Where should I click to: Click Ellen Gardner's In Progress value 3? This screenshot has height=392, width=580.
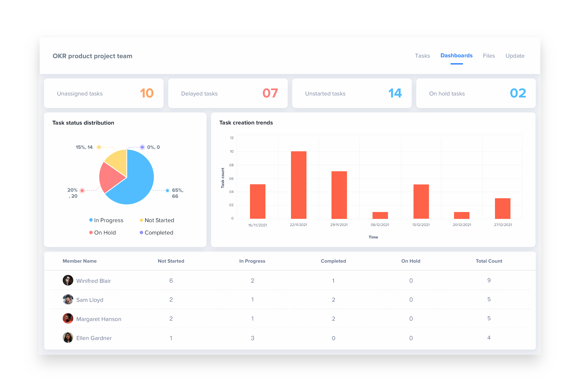[253, 338]
